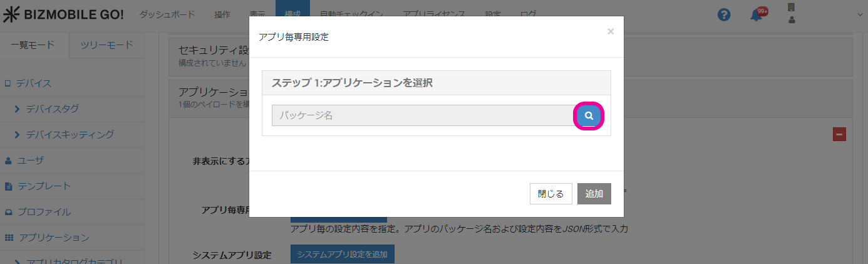Focus the パッケージ名 input field
Image resolution: width=868 pixels, height=264 pixels.
click(423, 116)
